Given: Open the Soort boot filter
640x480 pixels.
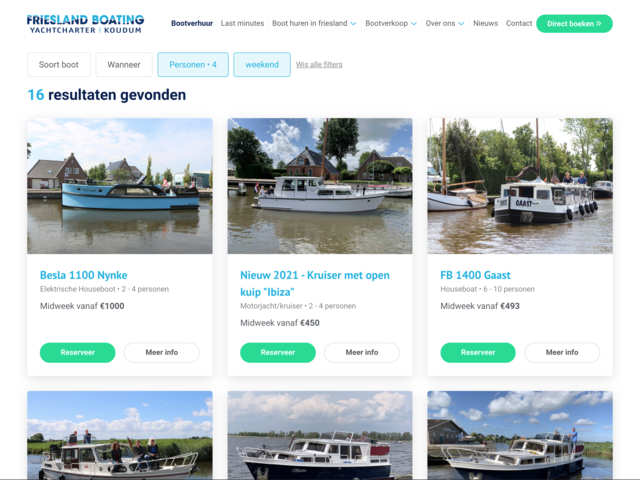Looking at the screenshot, I should (59, 64).
